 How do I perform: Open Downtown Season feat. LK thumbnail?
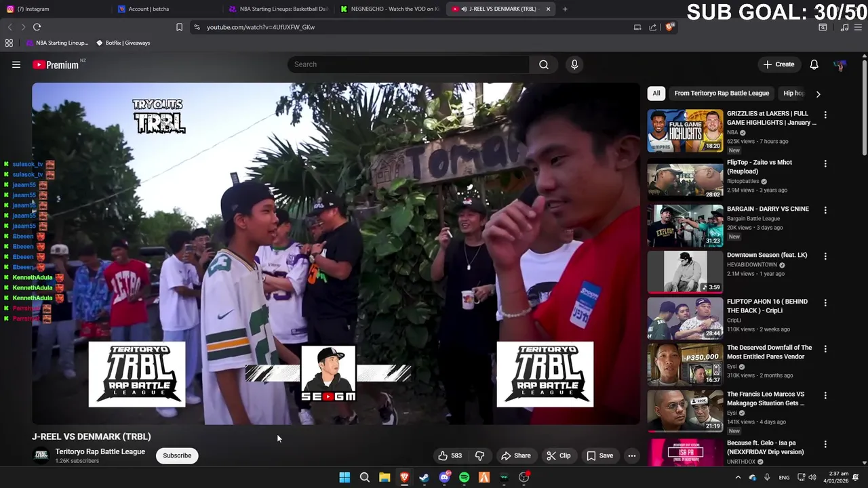point(685,272)
